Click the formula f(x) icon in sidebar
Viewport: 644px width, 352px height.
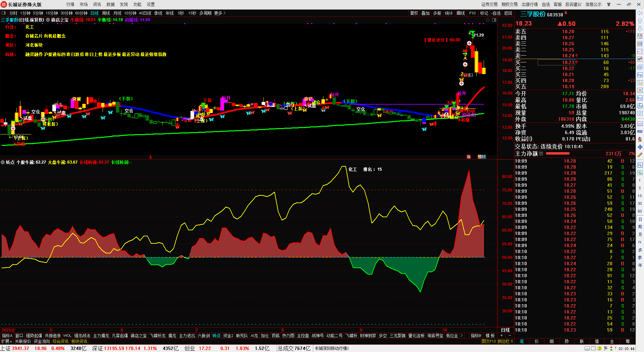click(x=640, y=106)
